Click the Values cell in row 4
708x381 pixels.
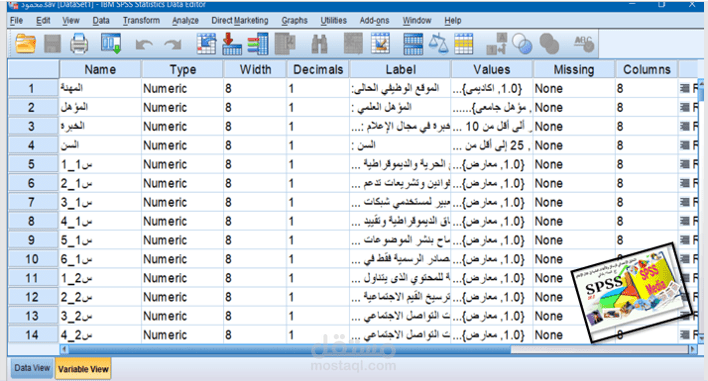point(492,145)
